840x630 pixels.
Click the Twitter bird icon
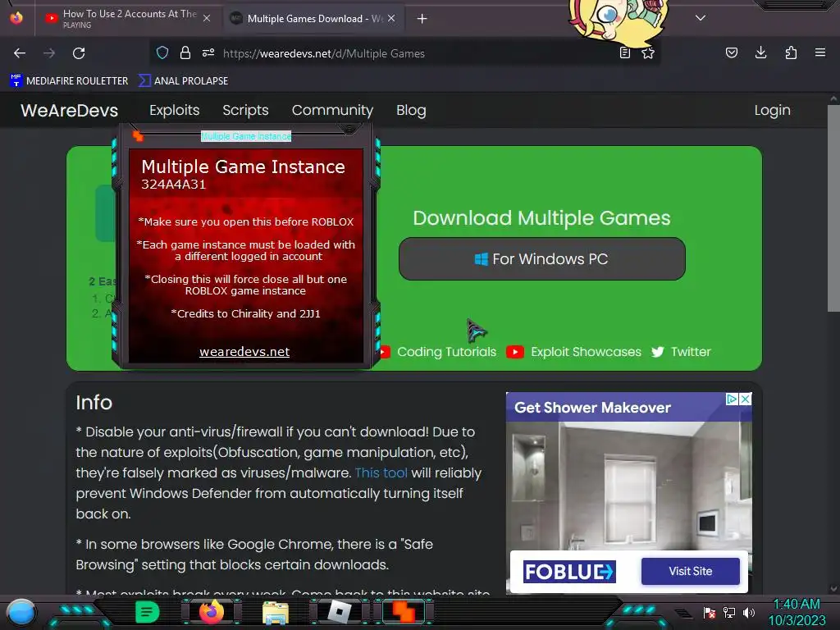[x=657, y=352]
